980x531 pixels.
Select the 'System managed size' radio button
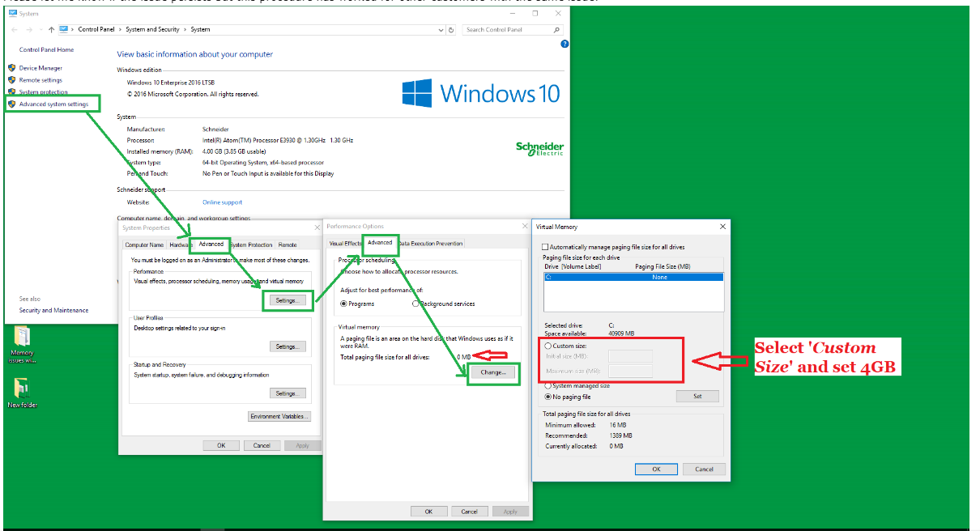point(548,386)
